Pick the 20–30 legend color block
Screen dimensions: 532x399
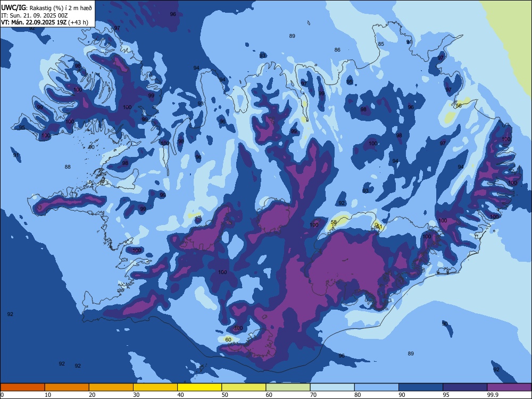click(x=111, y=387)
